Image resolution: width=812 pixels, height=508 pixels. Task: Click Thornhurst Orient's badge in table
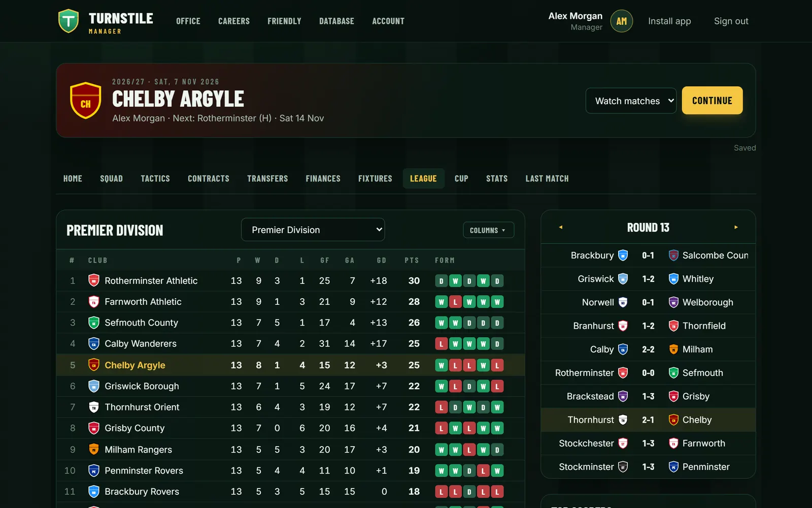tap(94, 407)
